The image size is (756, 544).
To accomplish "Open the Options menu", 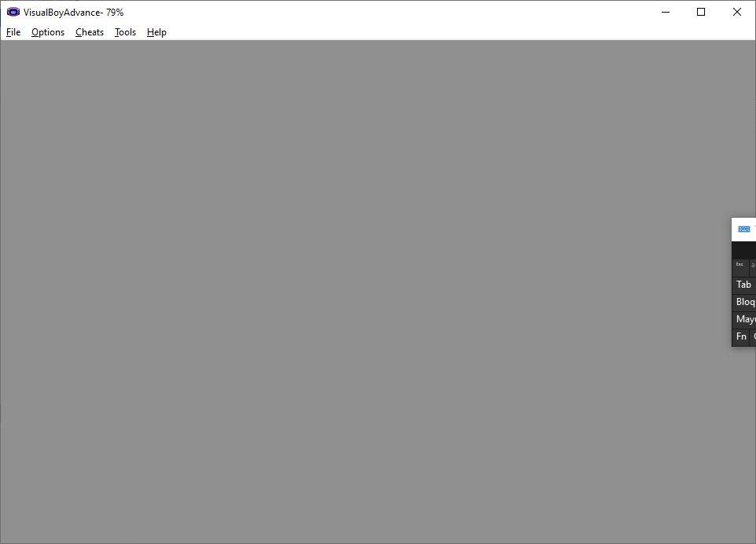I will (48, 32).
